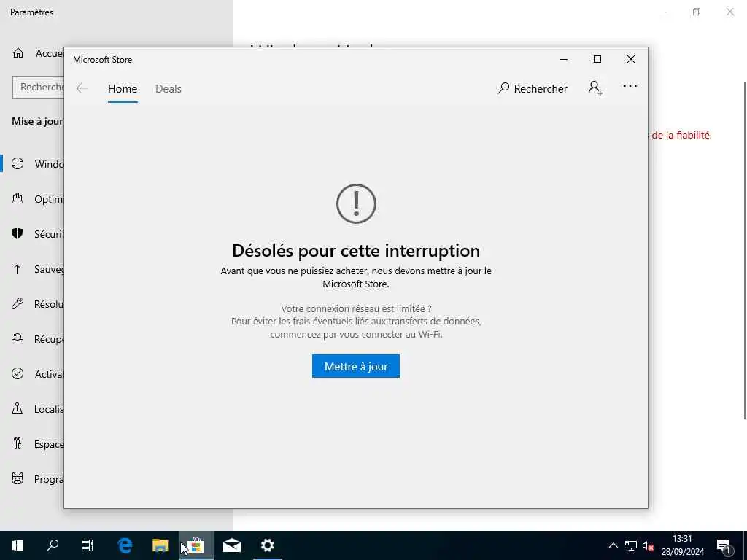Show hidden system tray icons
The width and height of the screenshot is (747, 560).
tap(613, 545)
